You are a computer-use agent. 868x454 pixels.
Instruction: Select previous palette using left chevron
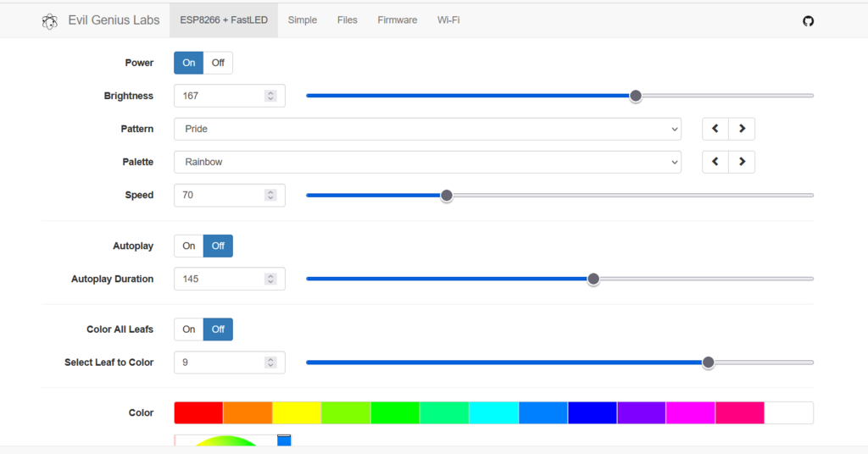[x=715, y=162]
